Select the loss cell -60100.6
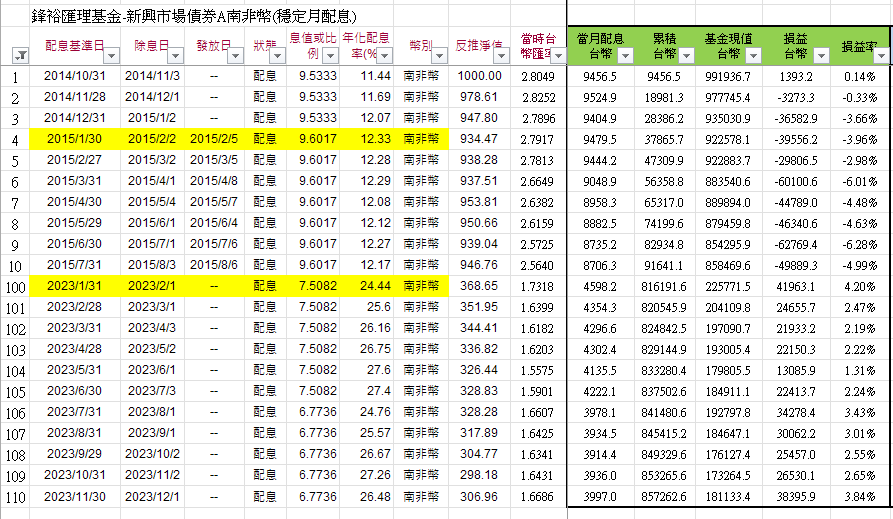 (796, 182)
